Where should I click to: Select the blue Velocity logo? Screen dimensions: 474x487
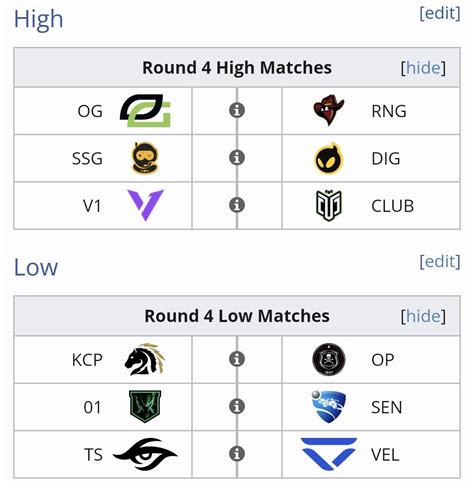pyautogui.click(x=329, y=454)
